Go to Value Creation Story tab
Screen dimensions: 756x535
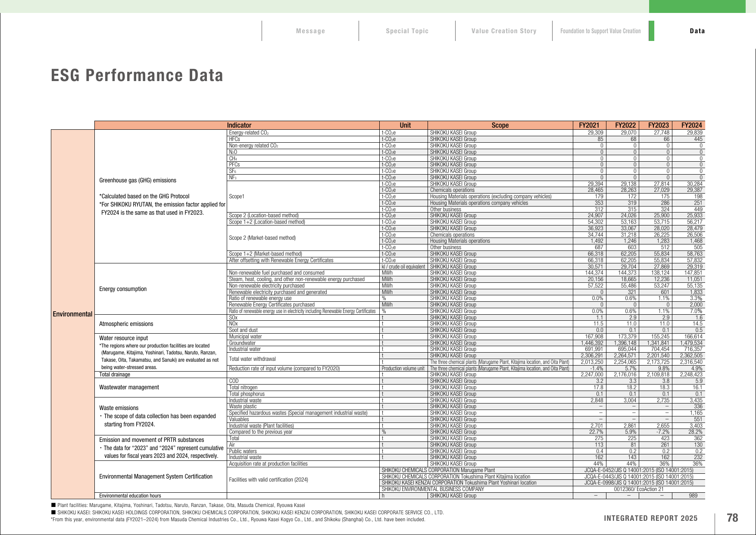(x=504, y=31)
